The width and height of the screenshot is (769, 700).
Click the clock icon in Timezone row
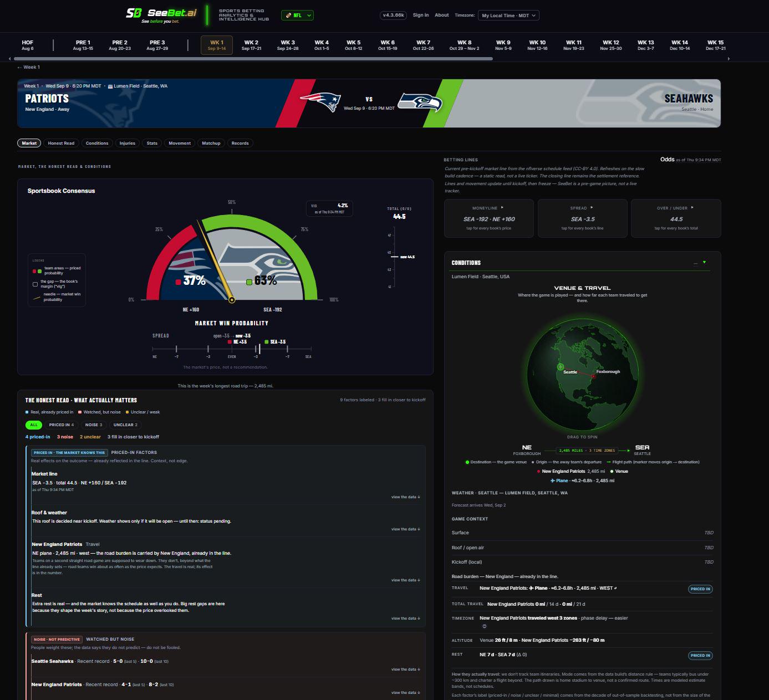[x=484, y=626]
